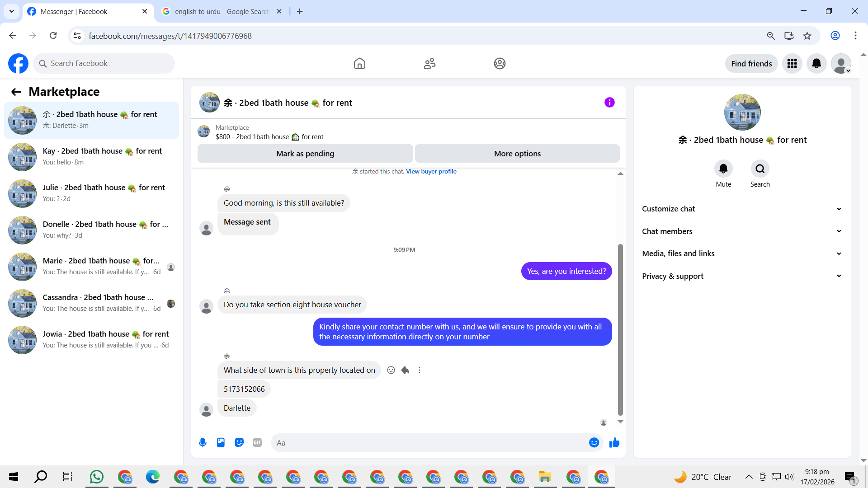
Task: Mute this conversation with bell icon
Action: pos(723,169)
